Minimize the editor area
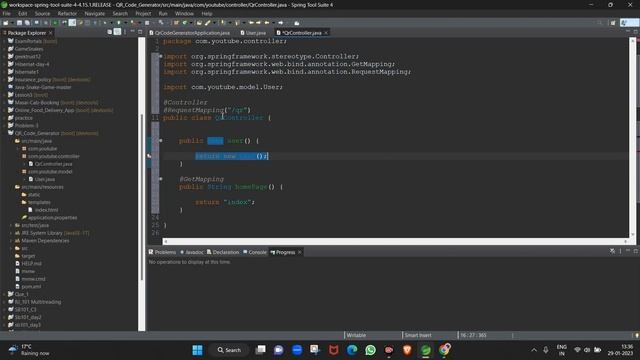Image resolution: width=640 pixels, height=360 pixels. coord(628,32)
